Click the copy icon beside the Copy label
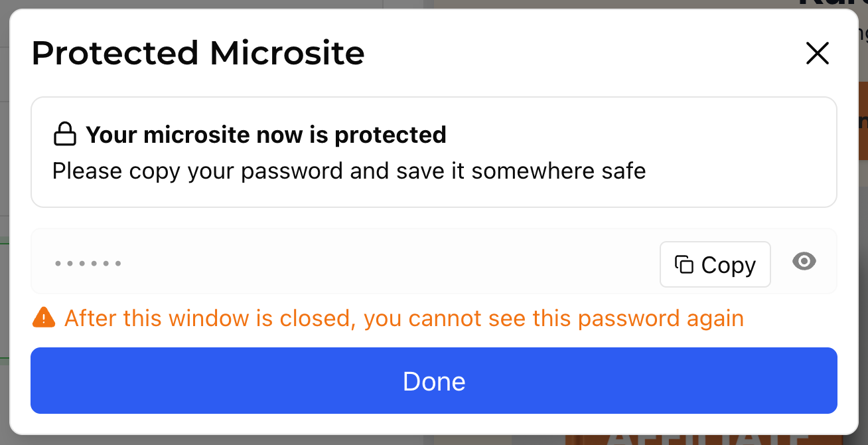 point(684,264)
